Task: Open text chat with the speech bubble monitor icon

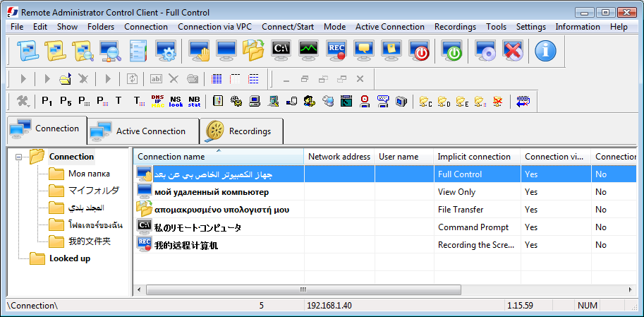Action: click(364, 51)
